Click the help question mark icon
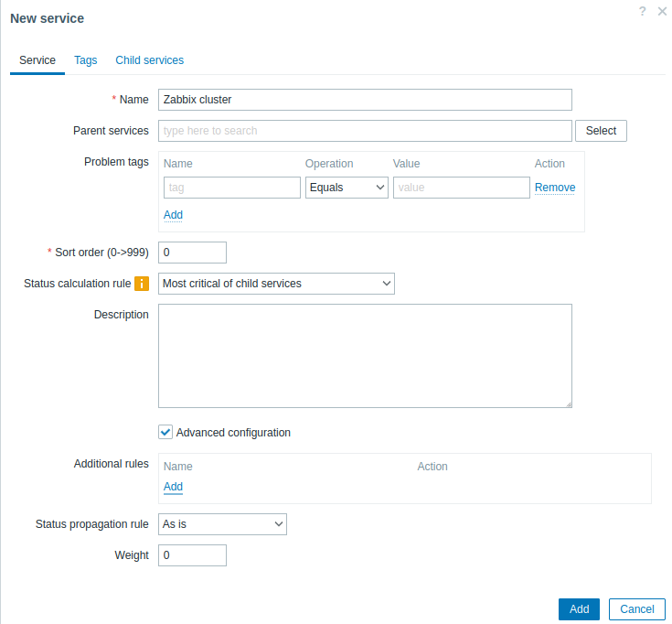 coord(643,11)
